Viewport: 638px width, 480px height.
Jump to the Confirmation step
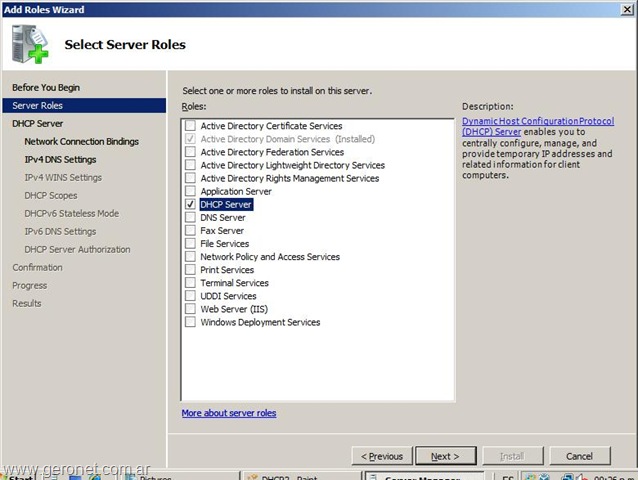(37, 267)
